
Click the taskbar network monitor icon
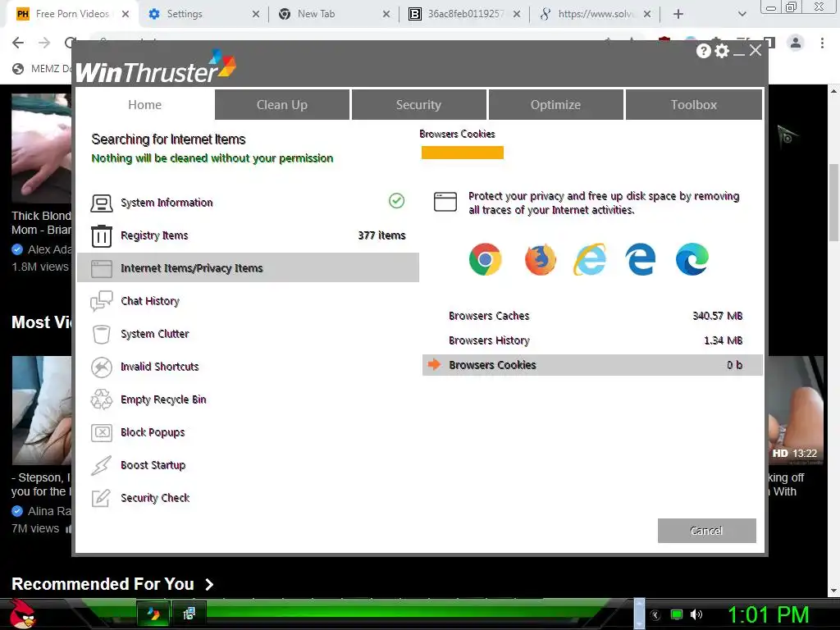(x=677, y=614)
